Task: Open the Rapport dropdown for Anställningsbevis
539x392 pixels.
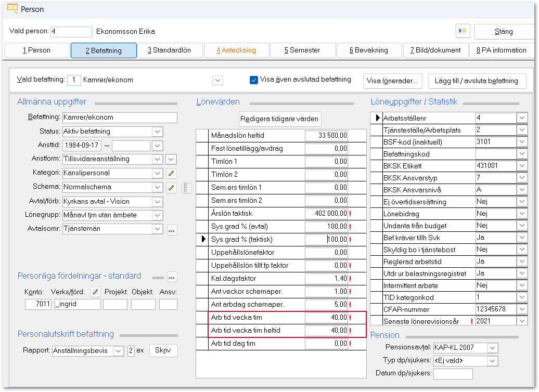Action: 118,351
